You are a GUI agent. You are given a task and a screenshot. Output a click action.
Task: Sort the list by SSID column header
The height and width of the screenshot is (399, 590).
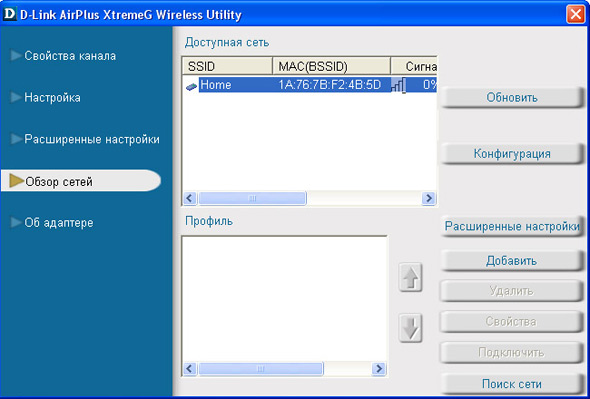click(x=227, y=66)
